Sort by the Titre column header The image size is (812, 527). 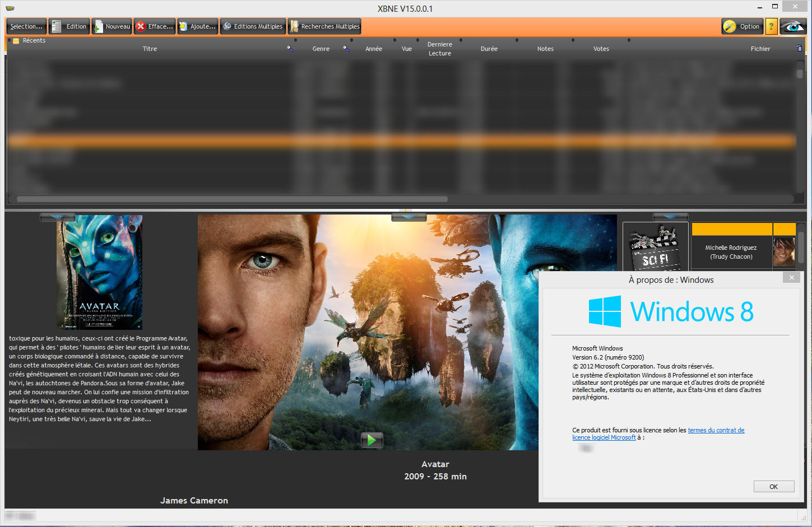pos(150,49)
